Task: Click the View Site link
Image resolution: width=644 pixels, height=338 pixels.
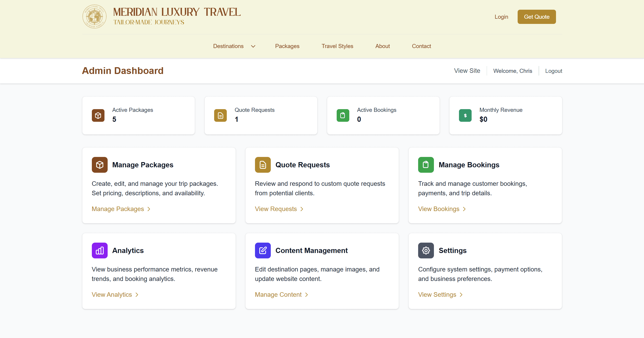Action: 467,71
